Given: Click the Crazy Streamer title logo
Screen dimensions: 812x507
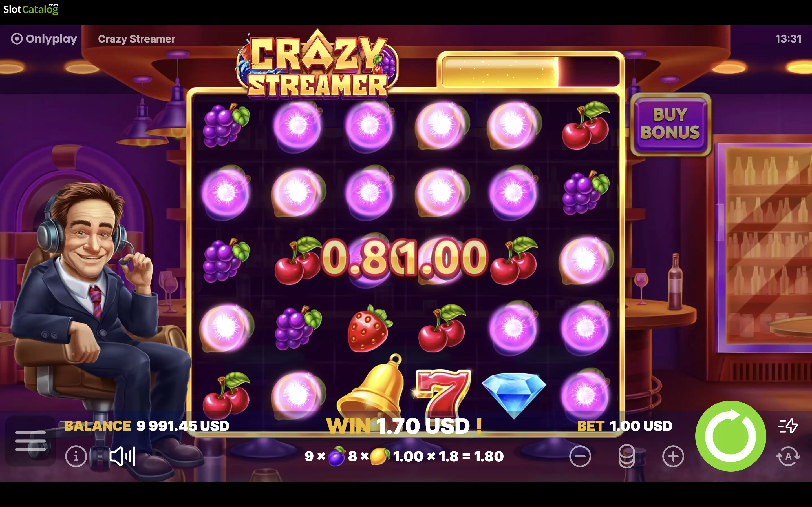Looking at the screenshot, I should [x=317, y=65].
